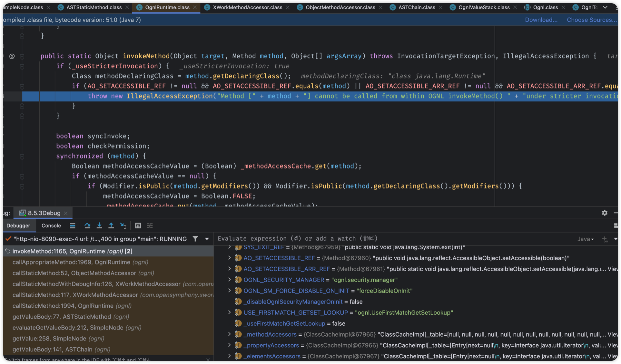
Task: Click the class icon on ASTChain.class tab
Action: 393,7
